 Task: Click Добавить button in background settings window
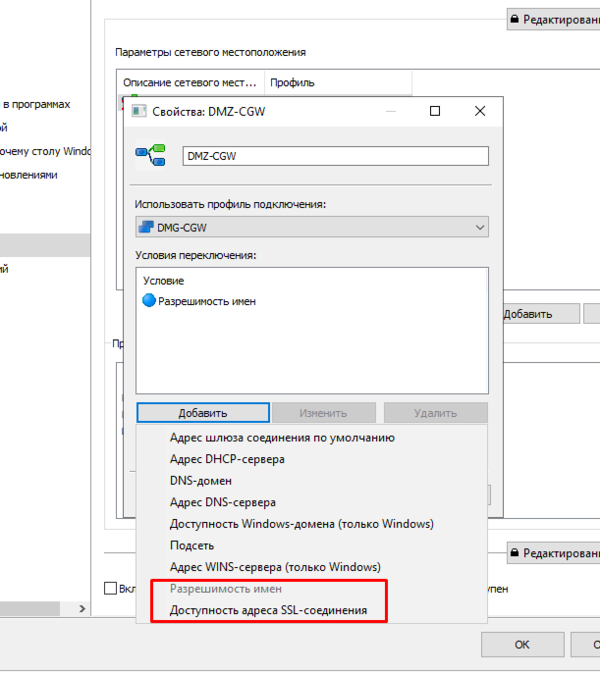[541, 314]
